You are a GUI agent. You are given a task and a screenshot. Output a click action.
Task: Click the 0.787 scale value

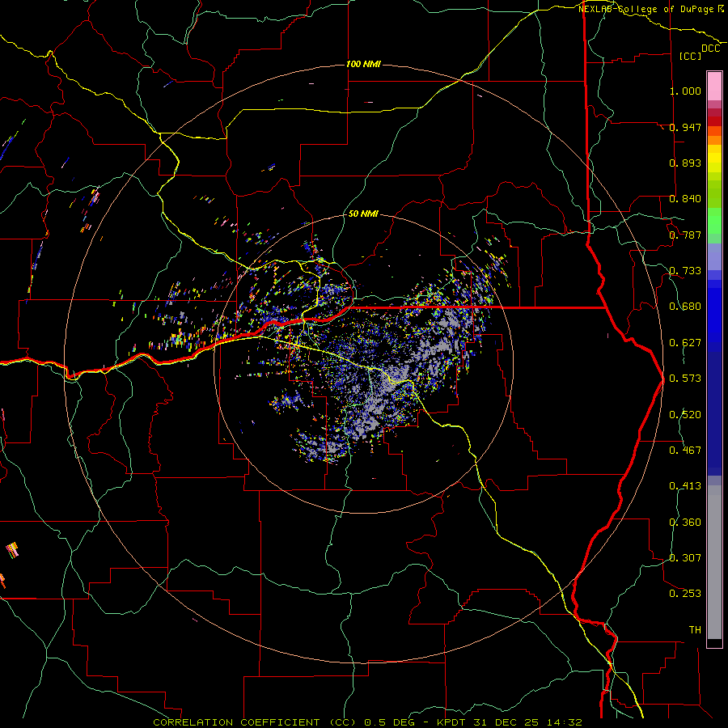point(685,235)
